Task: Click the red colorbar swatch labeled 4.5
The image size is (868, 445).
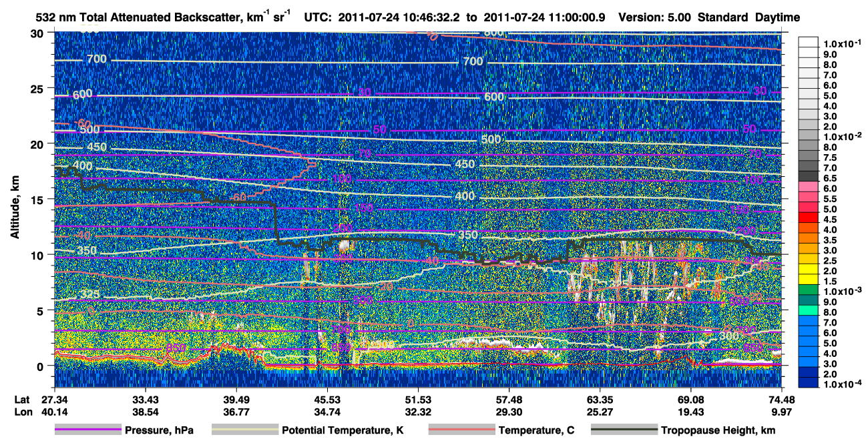Action: (809, 219)
